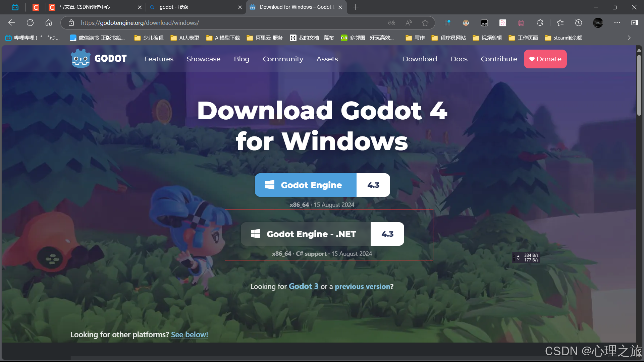Click the RSS feed extension icon

pos(502,22)
